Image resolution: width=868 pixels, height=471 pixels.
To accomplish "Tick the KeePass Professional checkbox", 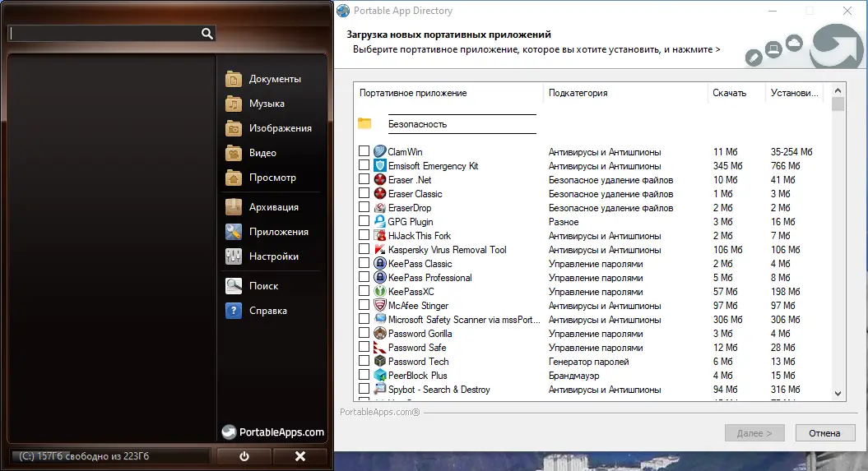I will tap(364, 277).
